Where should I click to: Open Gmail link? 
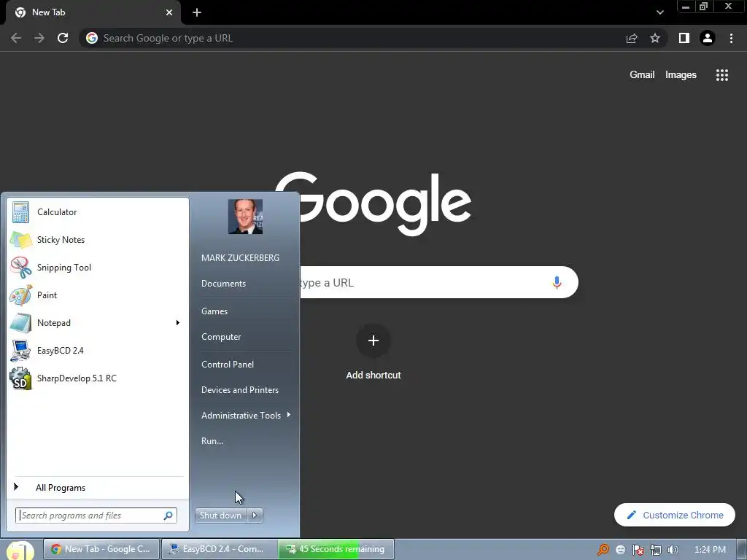point(642,75)
